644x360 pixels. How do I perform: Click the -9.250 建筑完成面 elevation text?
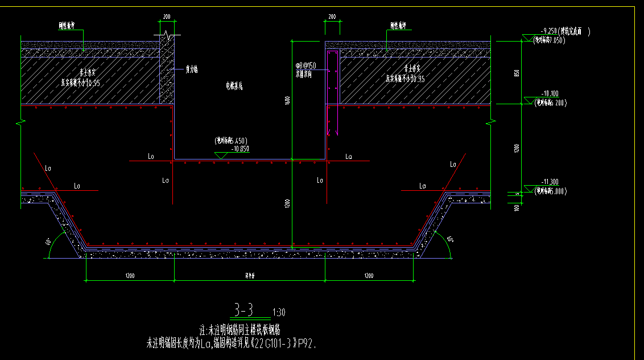tap(565, 31)
